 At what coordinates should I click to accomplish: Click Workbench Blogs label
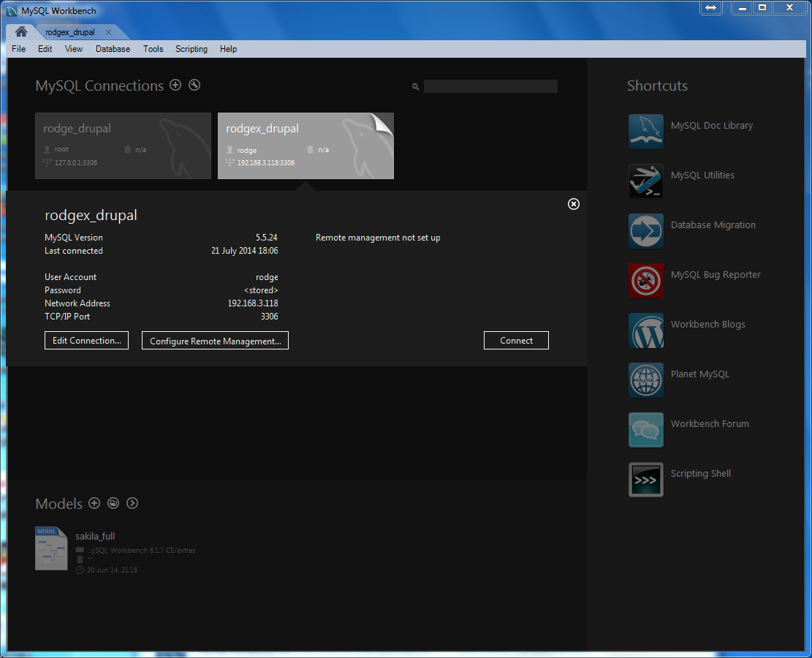pyautogui.click(x=708, y=325)
